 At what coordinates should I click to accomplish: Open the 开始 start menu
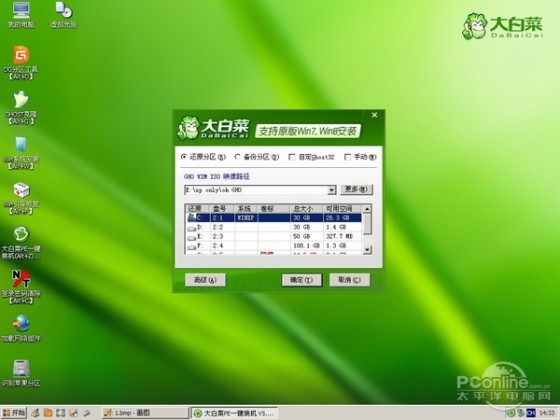tap(14, 413)
